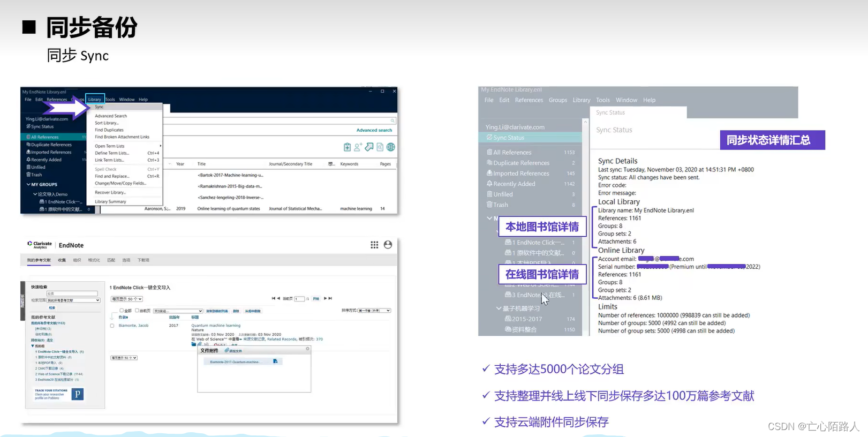
Task: Click the Year column header
Action: pyautogui.click(x=180, y=164)
